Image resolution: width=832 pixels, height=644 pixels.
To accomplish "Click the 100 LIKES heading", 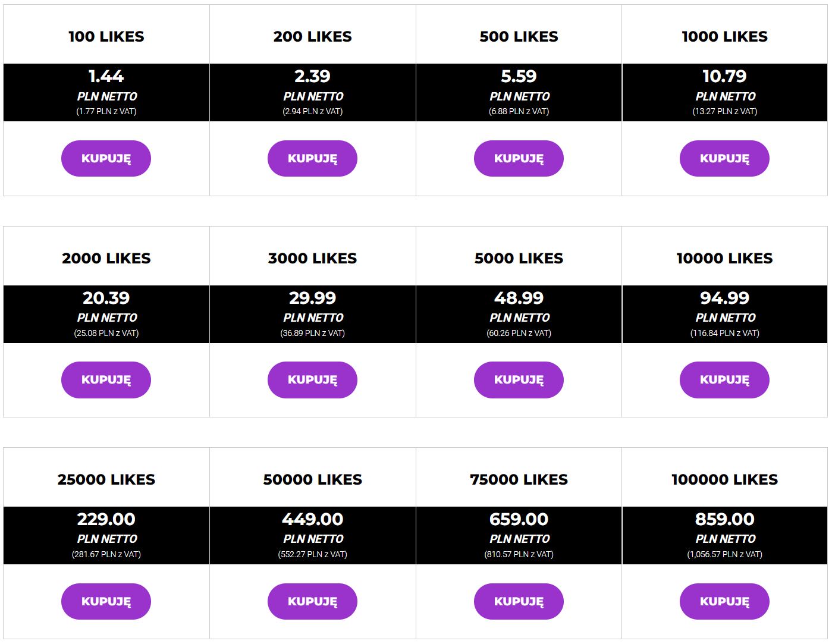I will 106,36.
